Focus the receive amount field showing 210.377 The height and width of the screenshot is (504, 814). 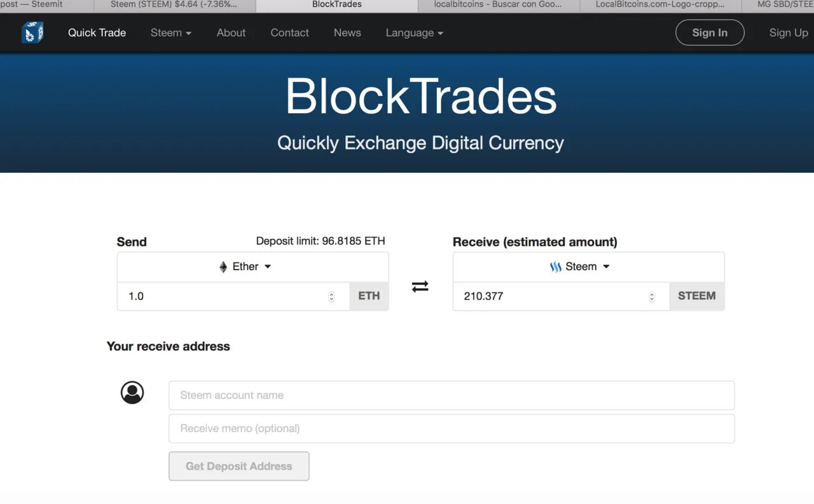tap(562, 296)
